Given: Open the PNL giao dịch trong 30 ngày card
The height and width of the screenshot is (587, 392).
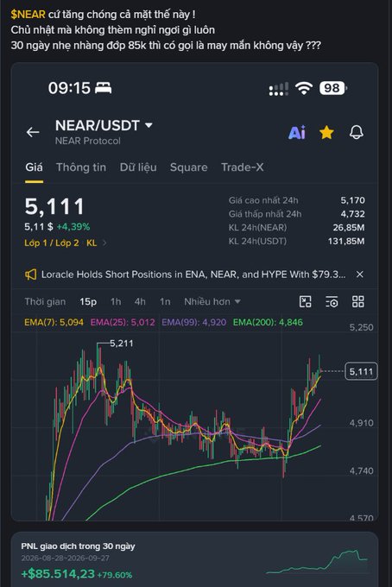Looking at the screenshot, I should pos(194,559).
